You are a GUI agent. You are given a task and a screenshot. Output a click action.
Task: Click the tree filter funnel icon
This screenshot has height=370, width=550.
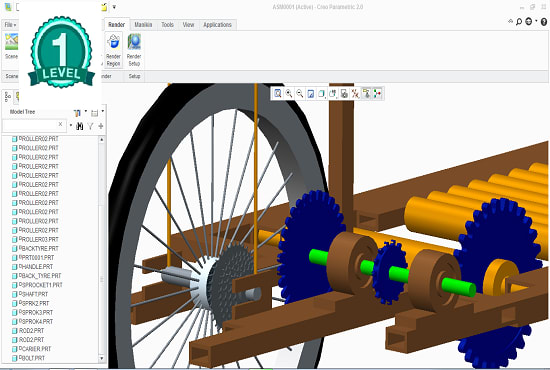point(90,126)
